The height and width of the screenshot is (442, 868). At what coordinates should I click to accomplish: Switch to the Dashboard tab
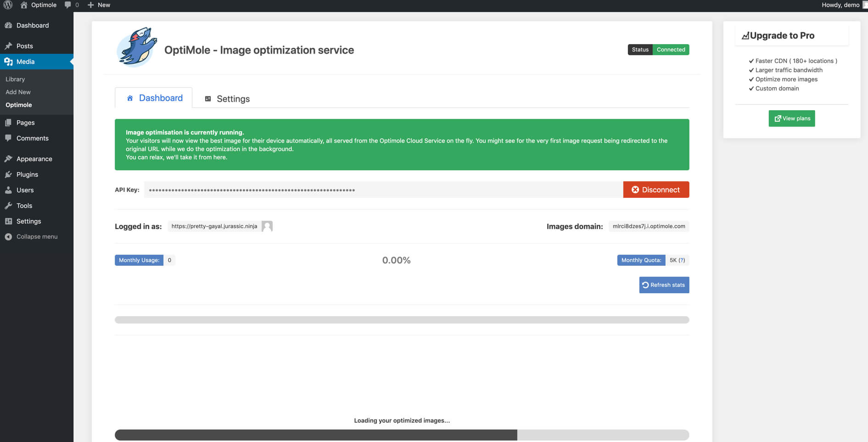coord(154,98)
